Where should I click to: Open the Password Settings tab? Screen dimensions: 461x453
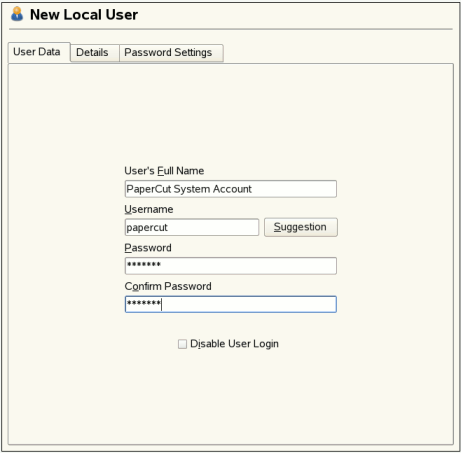pos(171,53)
